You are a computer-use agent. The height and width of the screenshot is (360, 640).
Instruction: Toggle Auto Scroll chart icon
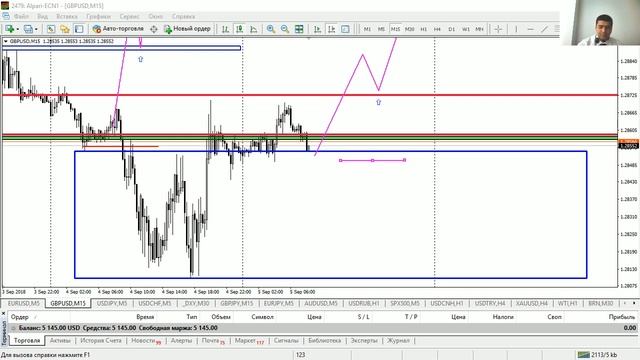click(x=317, y=29)
